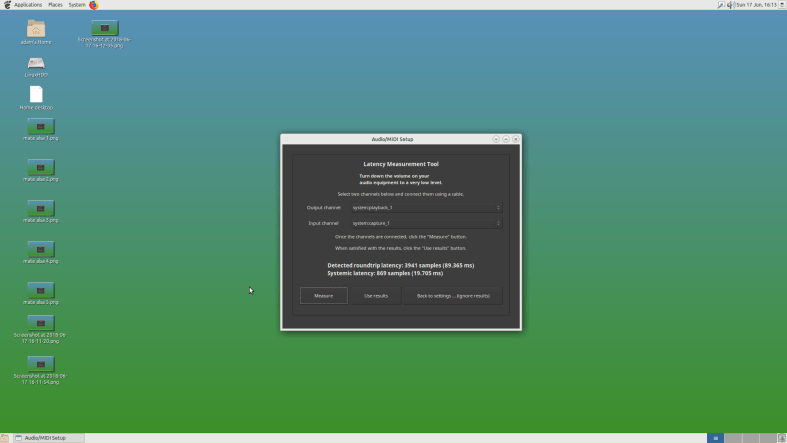Screen dimensions: 787x443
Task: Select the LinuxHDD drive icon
Action: pos(36,63)
